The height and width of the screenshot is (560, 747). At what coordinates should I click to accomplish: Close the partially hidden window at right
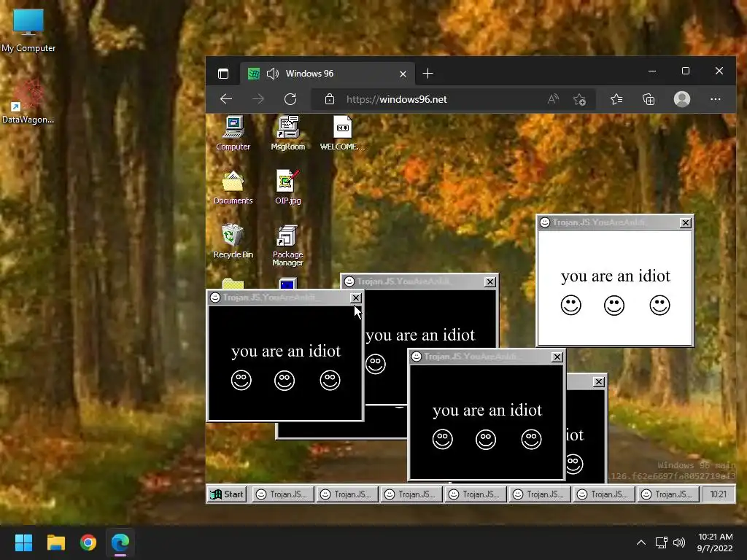(x=599, y=381)
